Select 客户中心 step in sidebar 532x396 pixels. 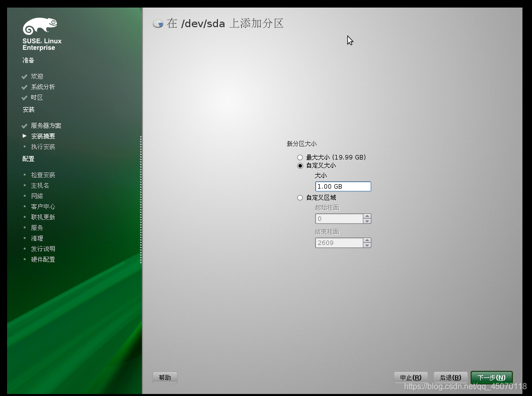43,206
